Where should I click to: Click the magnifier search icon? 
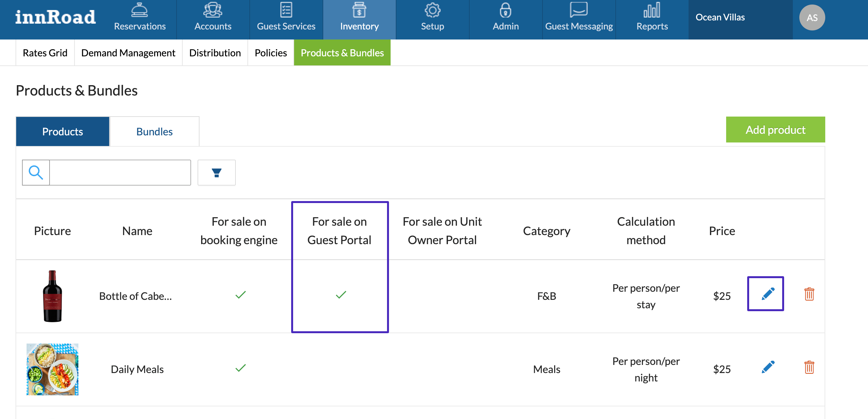(x=36, y=173)
